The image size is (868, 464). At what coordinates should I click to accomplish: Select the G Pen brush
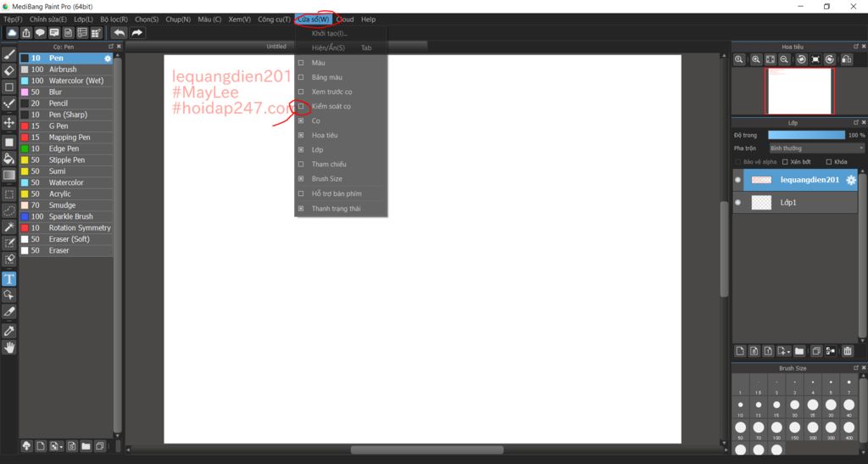[66, 126]
